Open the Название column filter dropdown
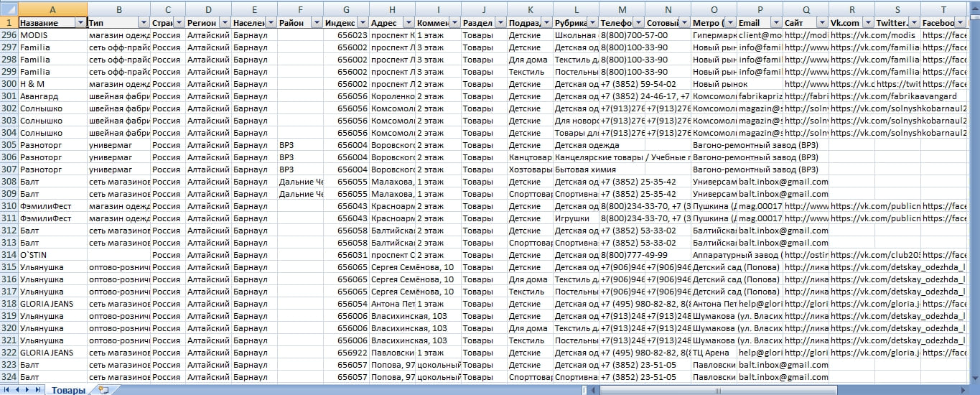The height and width of the screenshot is (395, 980). (x=80, y=23)
